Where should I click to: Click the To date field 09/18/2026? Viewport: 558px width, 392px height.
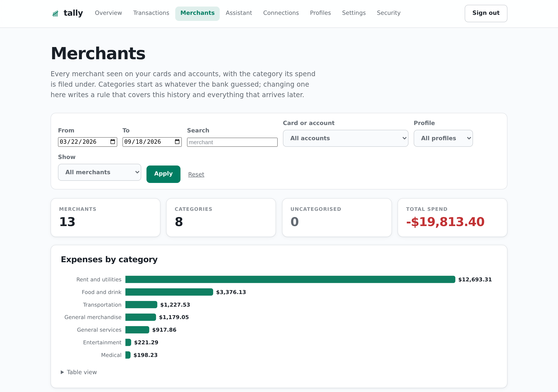[152, 142]
